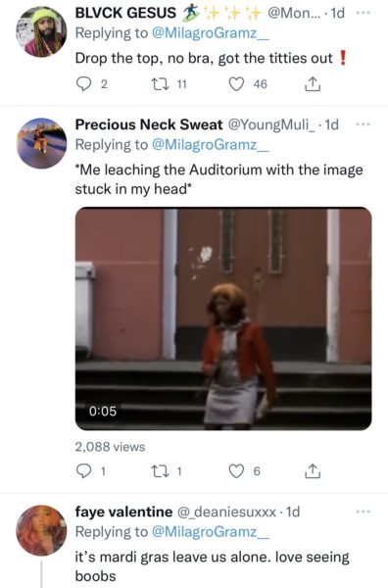Open more options on Precious Neck Sweat tweet
Viewport: 388px width, 588px height.
tap(363, 124)
